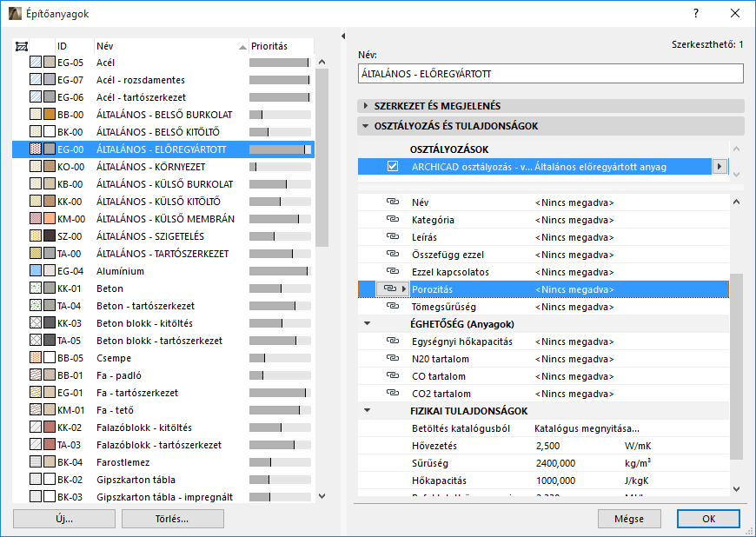
Task: Click the color swatch of ÁLTALÁNOS - KÜLSŐ MEMBRÁN
Action: [x=50, y=218]
